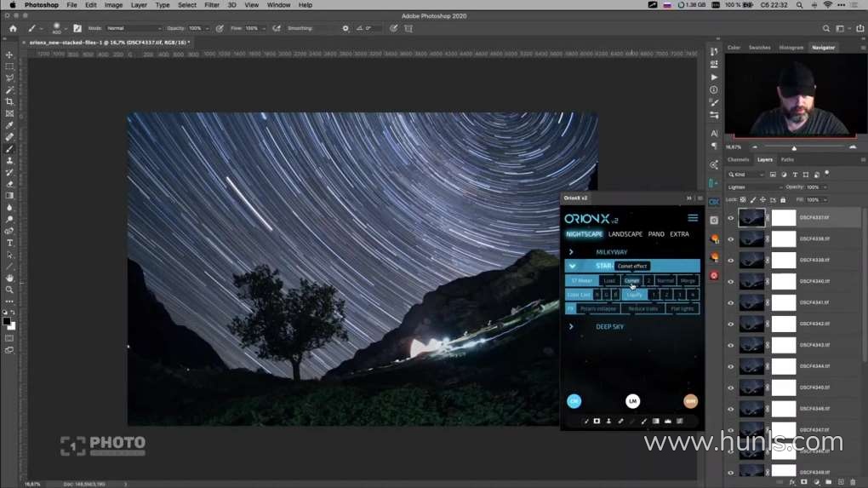Switch to the PANO tab in OrionX

click(656, 234)
